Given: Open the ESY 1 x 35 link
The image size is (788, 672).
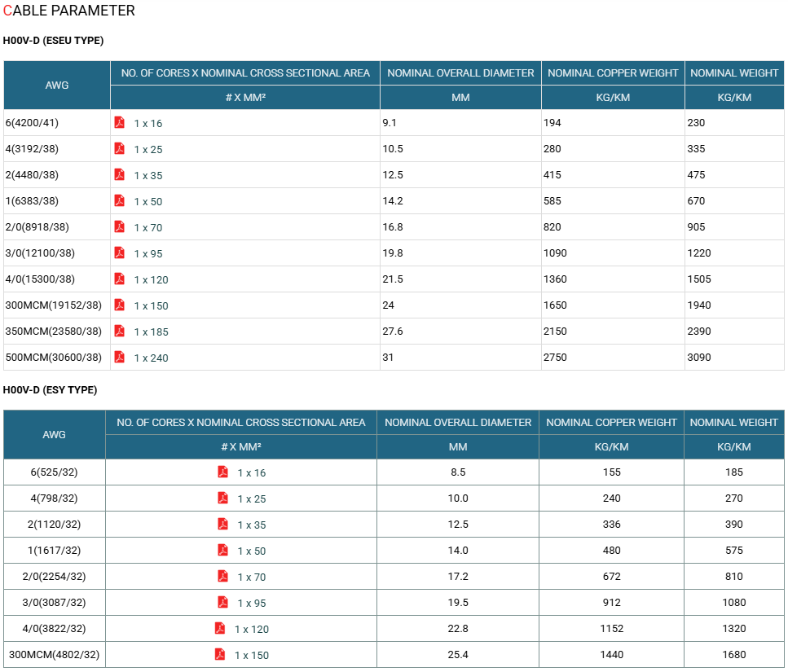Looking at the screenshot, I should click(252, 525).
